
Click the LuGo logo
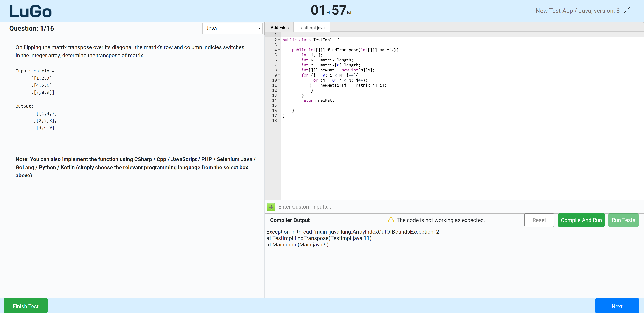30,10
